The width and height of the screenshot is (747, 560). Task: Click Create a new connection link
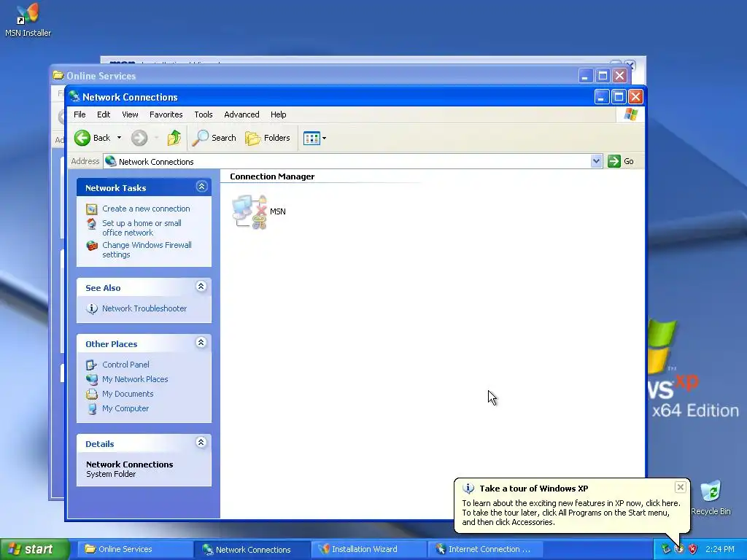tap(146, 209)
